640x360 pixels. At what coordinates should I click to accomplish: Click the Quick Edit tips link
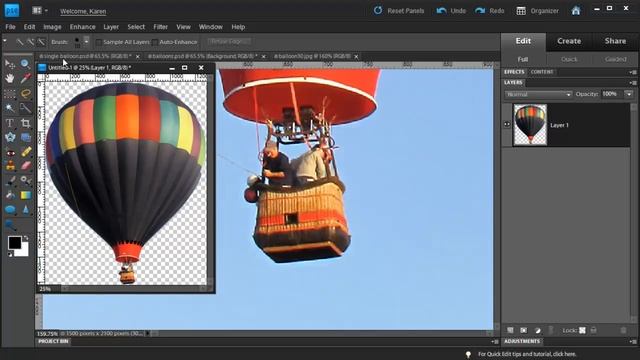point(527,354)
